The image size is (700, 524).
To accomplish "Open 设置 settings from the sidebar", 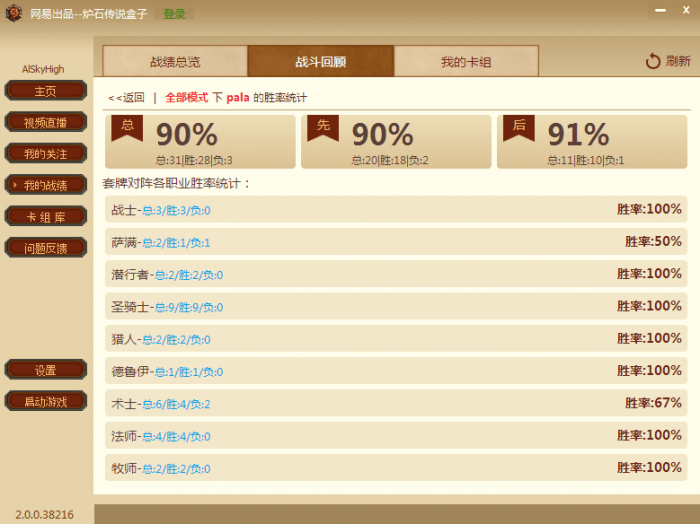I will [x=46, y=370].
